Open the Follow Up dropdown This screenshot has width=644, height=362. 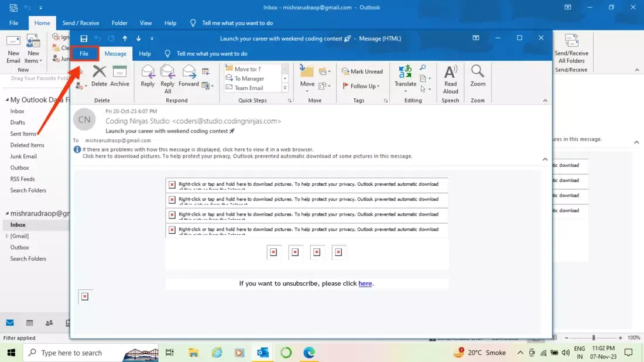click(362, 86)
